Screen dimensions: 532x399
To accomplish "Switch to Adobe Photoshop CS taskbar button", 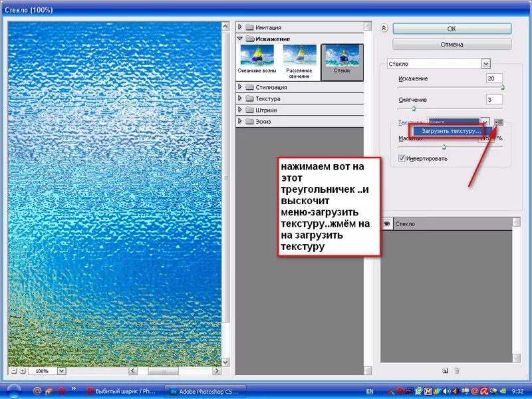I will [x=205, y=391].
